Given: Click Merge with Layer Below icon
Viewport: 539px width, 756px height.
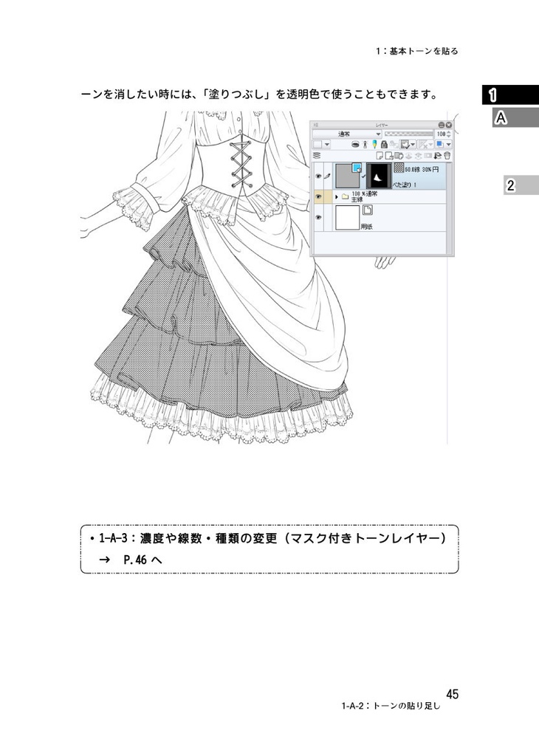Looking at the screenshot, I should [417, 155].
